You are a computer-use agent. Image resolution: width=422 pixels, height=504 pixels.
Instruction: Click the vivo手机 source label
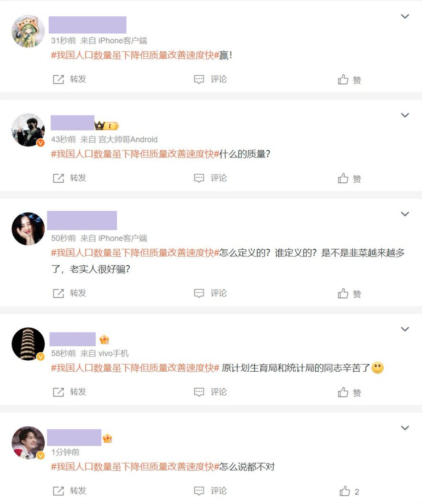click(113, 353)
